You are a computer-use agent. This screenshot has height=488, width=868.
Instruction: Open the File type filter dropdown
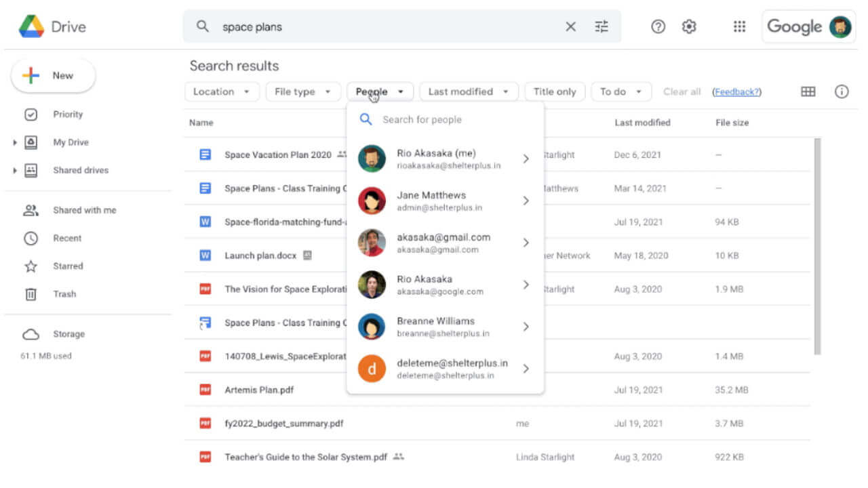303,91
